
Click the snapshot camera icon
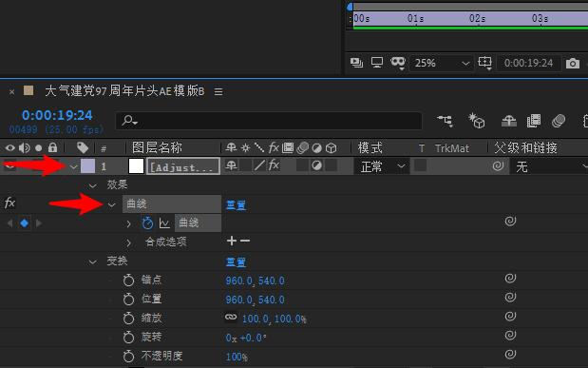tap(572, 63)
